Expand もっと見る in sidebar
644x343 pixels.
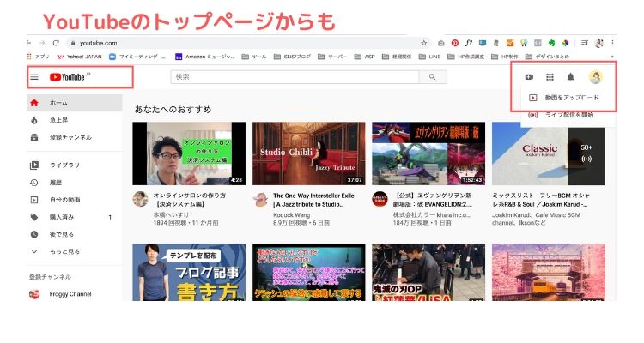pyautogui.click(x=75, y=251)
